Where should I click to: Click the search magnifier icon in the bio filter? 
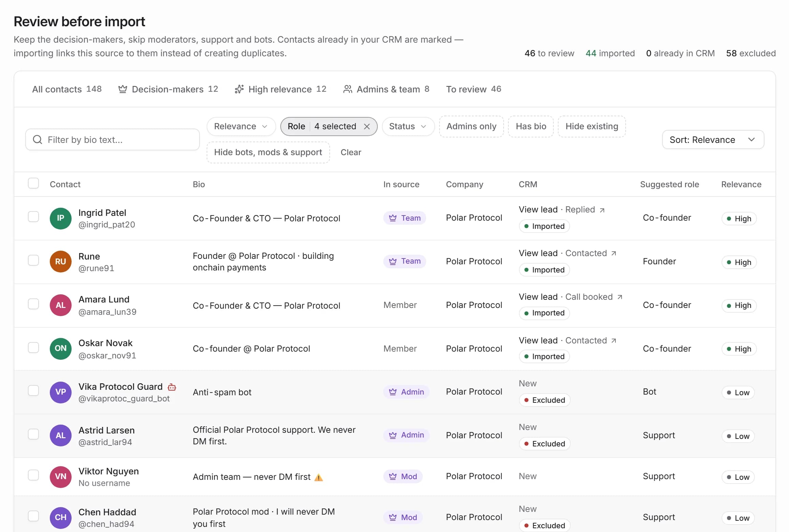(x=38, y=139)
